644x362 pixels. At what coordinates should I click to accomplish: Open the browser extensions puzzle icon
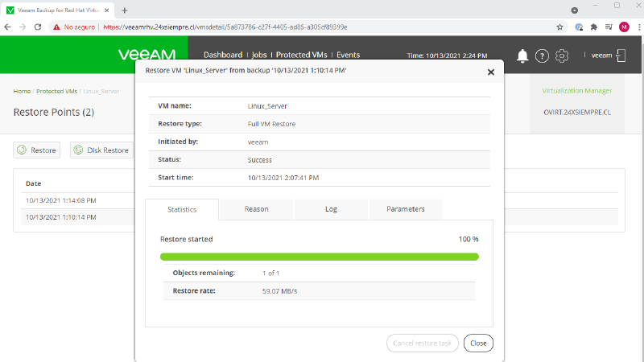click(x=594, y=27)
